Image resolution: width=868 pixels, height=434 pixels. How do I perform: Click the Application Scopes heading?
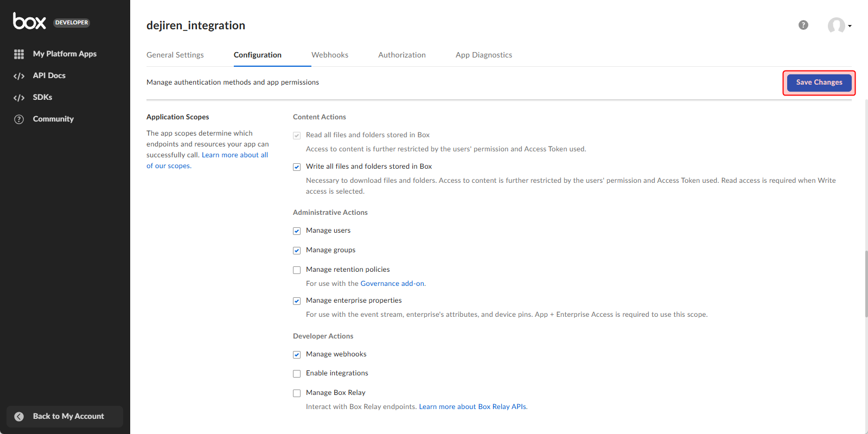(x=177, y=117)
